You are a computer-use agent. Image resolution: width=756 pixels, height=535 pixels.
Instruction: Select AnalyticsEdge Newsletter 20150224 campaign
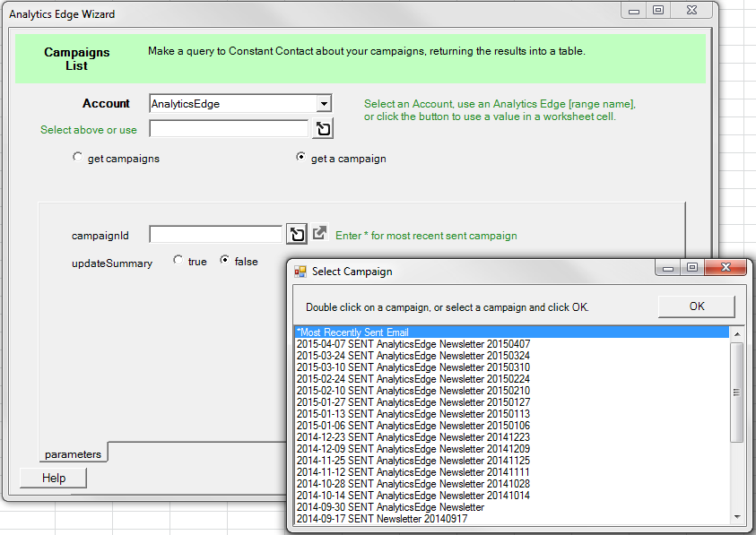tap(511, 379)
